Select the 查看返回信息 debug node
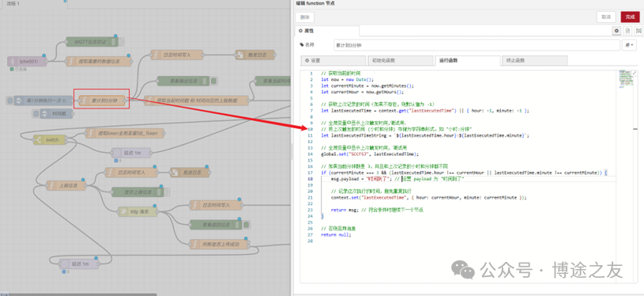Viewport: 644px width, 296px height. point(216,225)
